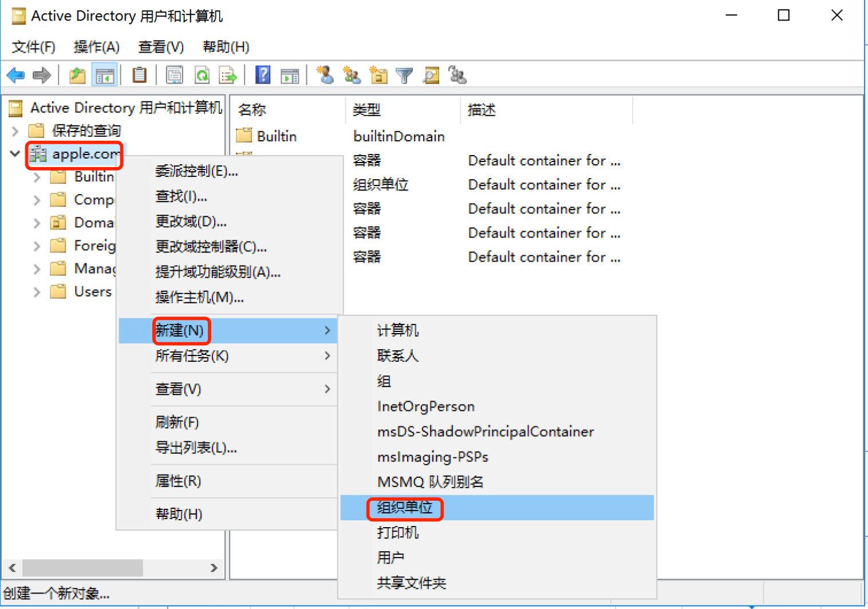Click the clipboard icon in the toolbar
The image size is (868, 609).
pos(139,75)
